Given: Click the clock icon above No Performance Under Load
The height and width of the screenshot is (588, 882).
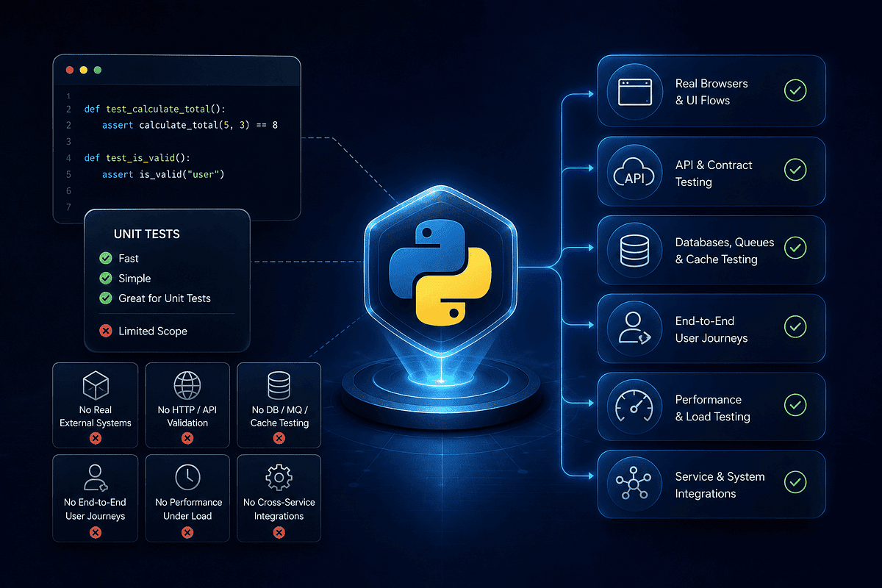Looking at the screenshot, I should click(x=187, y=478).
